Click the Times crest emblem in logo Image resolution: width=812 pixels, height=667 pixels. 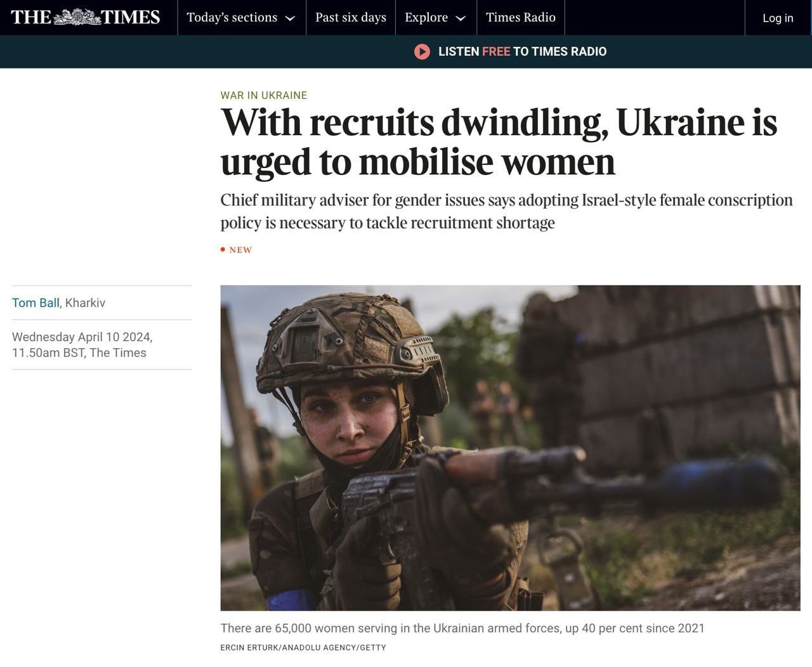77,17
